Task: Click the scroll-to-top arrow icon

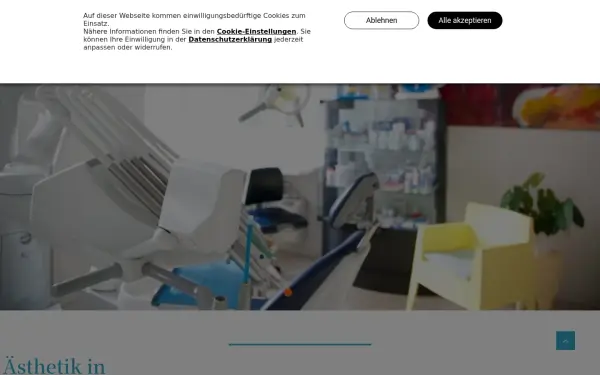Action: click(565, 341)
